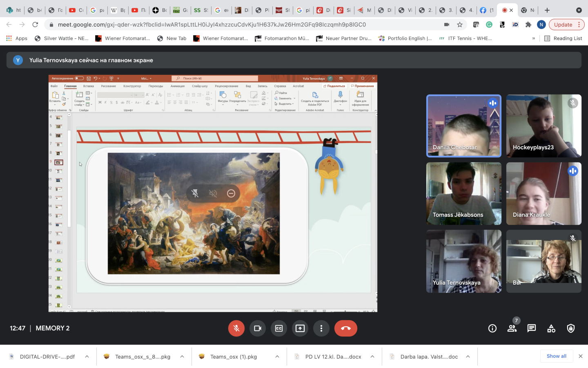
Task: Expand options for Darba lapa doc download
Action: pyautogui.click(x=468, y=357)
